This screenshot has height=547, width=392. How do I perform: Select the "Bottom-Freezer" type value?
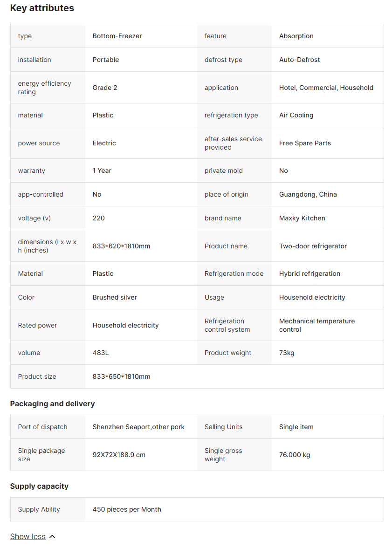117,36
